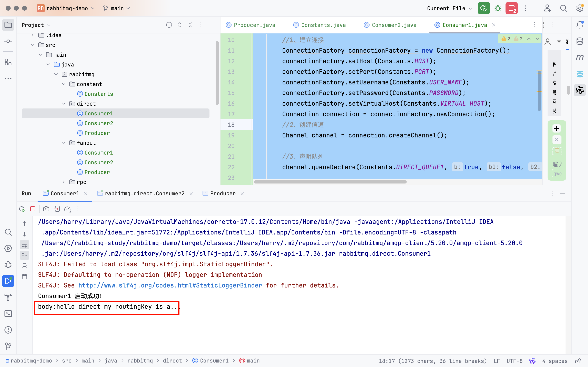Click Select Opened File crosshair icon
This screenshot has height=367, width=588.
[x=169, y=25]
